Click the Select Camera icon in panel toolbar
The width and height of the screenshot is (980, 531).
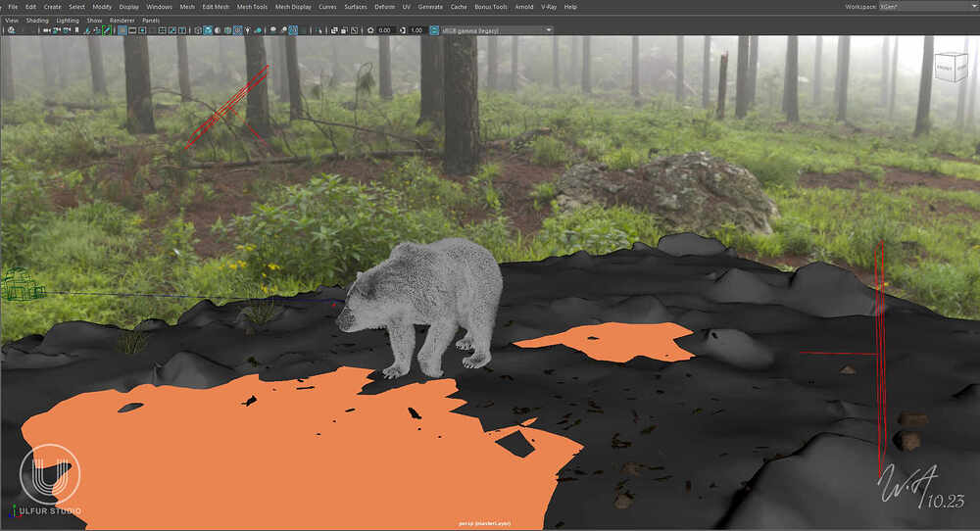click(x=46, y=30)
